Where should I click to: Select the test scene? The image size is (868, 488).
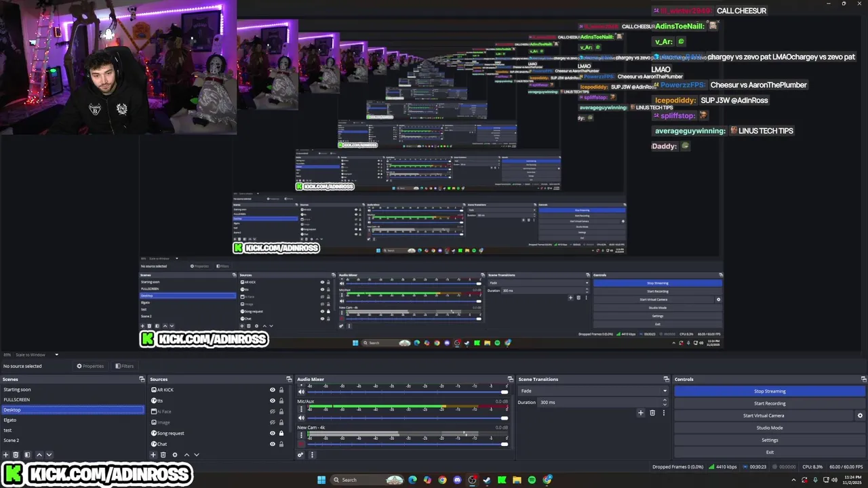[72, 430]
